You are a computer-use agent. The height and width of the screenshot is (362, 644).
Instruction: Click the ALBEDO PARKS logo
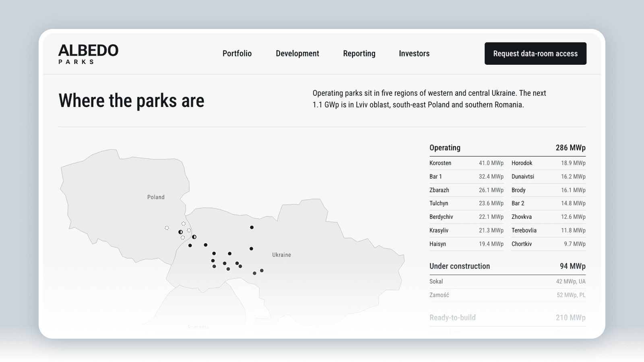(89, 54)
